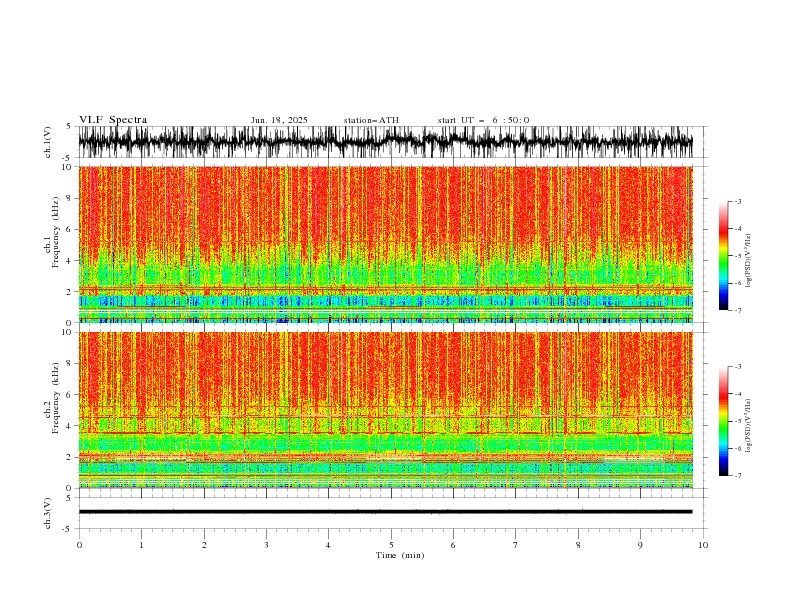The width and height of the screenshot is (792, 612).
Task: Click the flat ch.3 voltage trace
Action: [385, 512]
